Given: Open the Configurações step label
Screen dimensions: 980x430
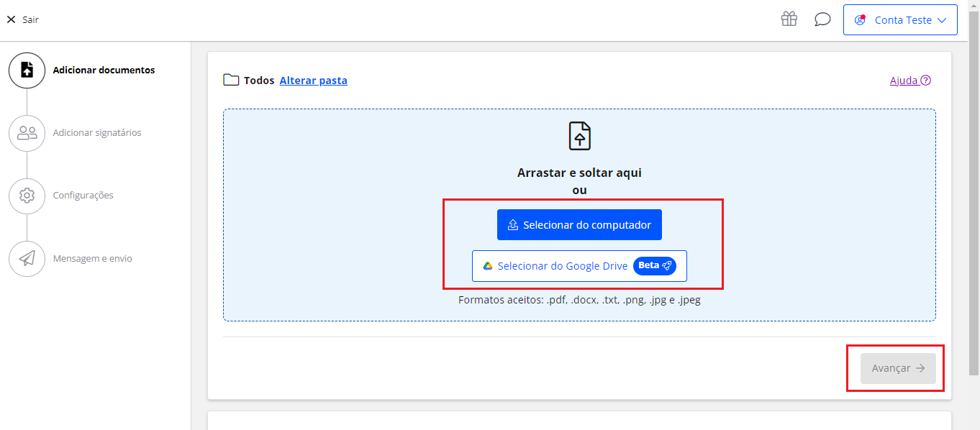Looking at the screenshot, I should pyautogui.click(x=83, y=196).
